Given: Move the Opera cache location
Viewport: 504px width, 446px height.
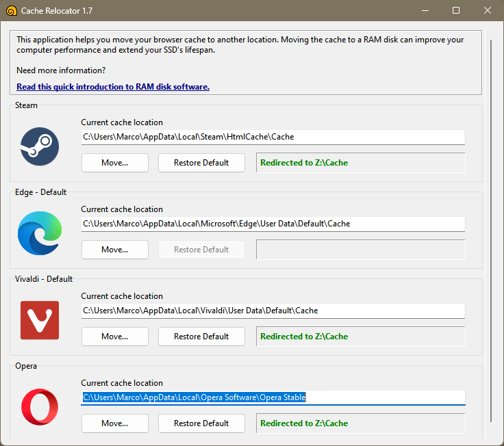Looking at the screenshot, I should point(115,423).
